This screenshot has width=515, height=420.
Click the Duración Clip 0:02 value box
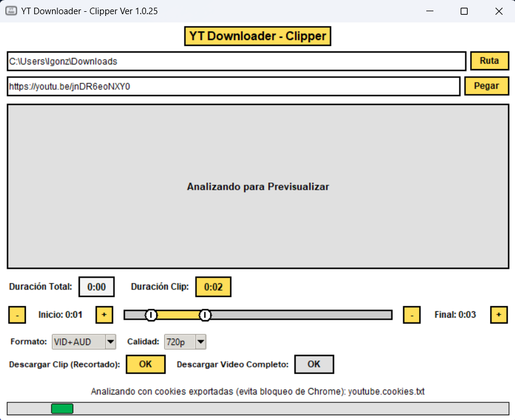(213, 286)
